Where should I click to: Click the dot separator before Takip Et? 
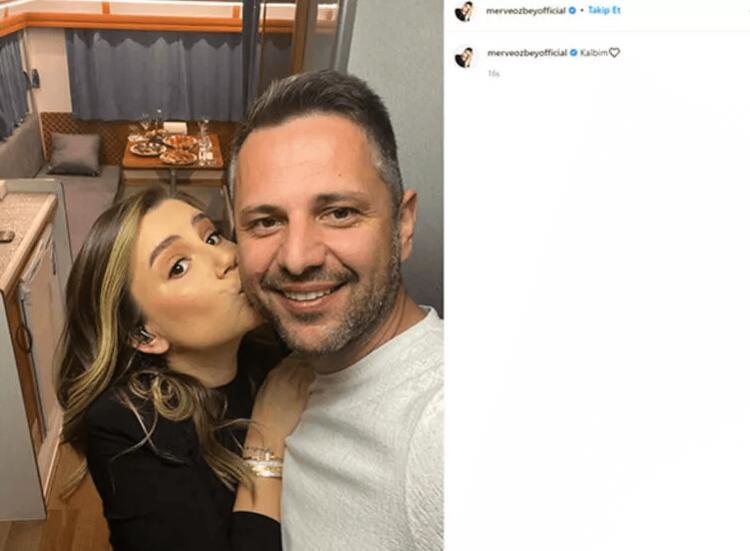[582, 11]
